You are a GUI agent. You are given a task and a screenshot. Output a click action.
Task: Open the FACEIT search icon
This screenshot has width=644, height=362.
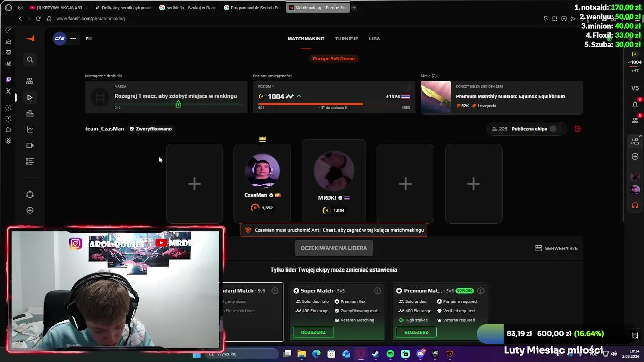[x=30, y=60]
